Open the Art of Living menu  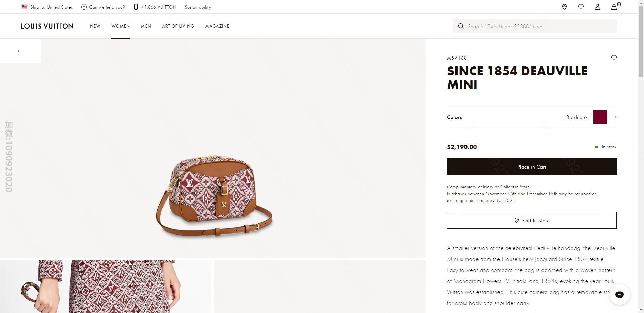[178, 26]
